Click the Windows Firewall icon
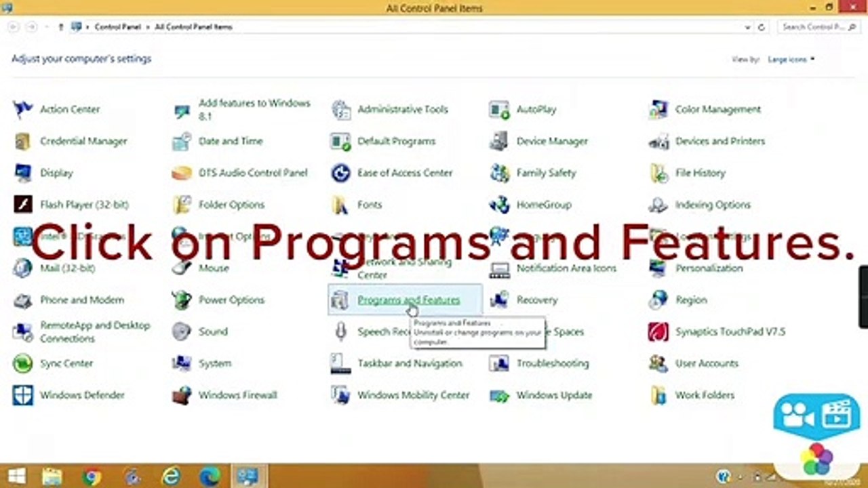This screenshot has height=488, width=868. point(182,395)
